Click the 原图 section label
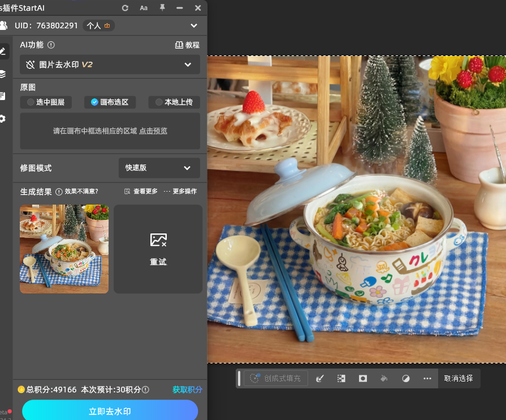Screen dimensions: 506x420 28,88
